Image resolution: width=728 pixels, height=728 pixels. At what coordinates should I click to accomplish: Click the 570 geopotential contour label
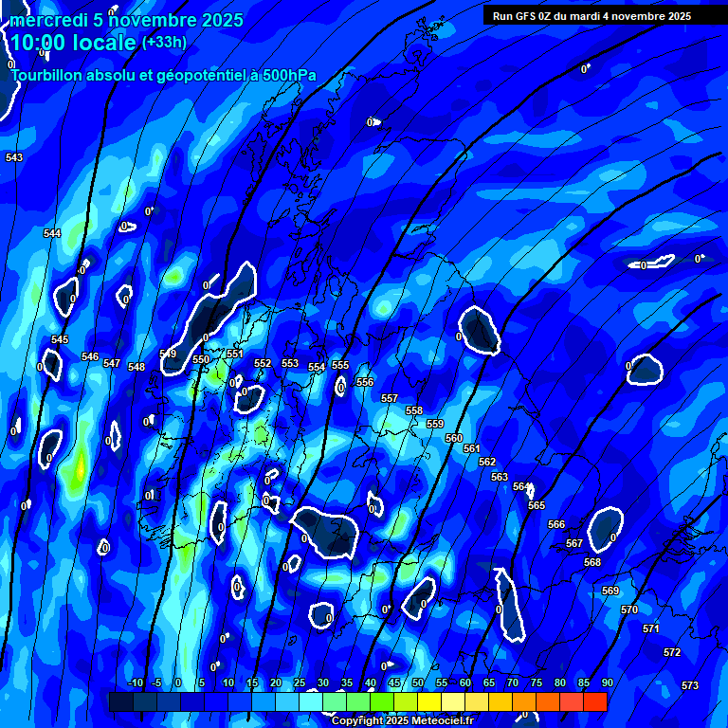click(x=629, y=610)
